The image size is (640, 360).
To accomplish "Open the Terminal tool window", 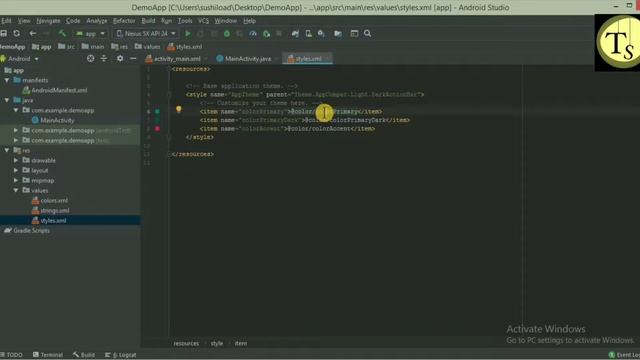I will pos(48,355).
